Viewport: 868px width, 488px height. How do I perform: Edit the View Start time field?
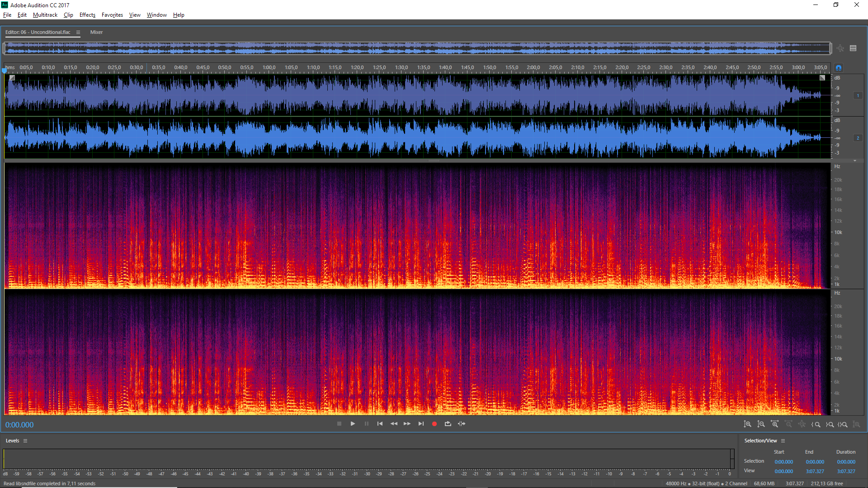pos(783,471)
